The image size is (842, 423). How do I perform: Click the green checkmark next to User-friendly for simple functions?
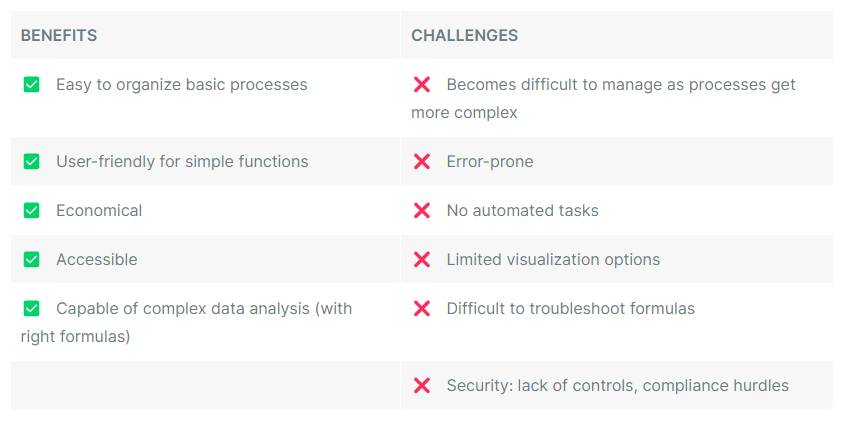click(x=32, y=161)
